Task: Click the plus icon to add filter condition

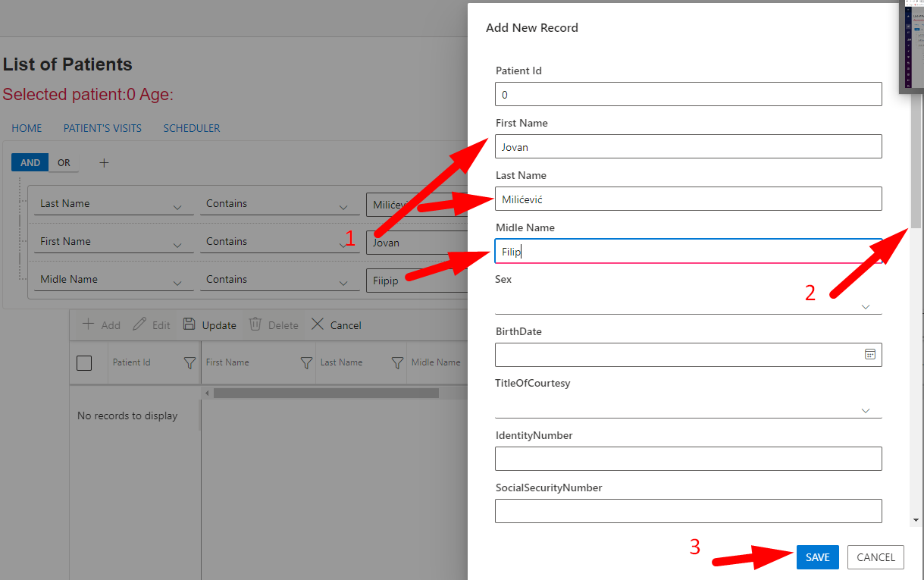Action: click(x=105, y=163)
